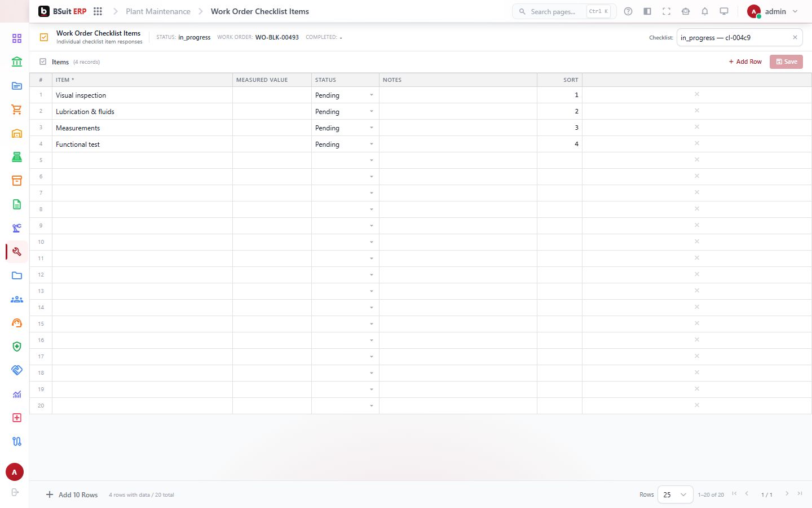Open the help question-mark icon
Image resolution: width=812 pixels, height=508 pixels.
click(x=628, y=11)
